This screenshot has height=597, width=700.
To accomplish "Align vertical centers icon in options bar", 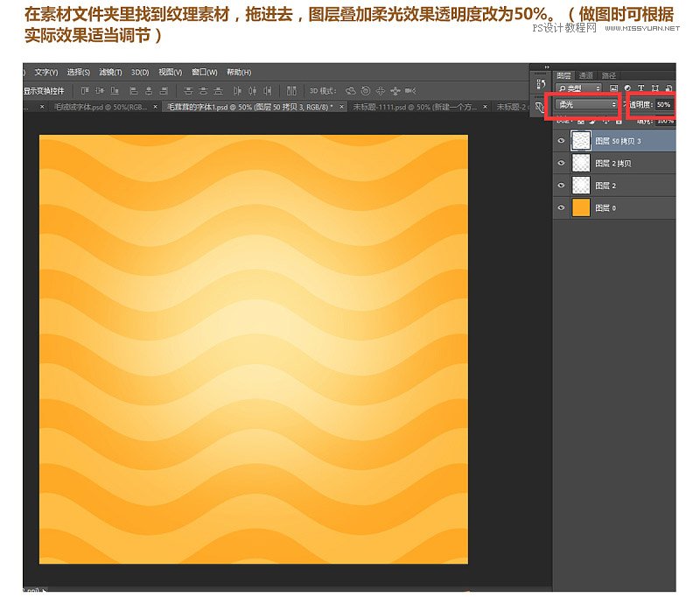I will (100, 91).
